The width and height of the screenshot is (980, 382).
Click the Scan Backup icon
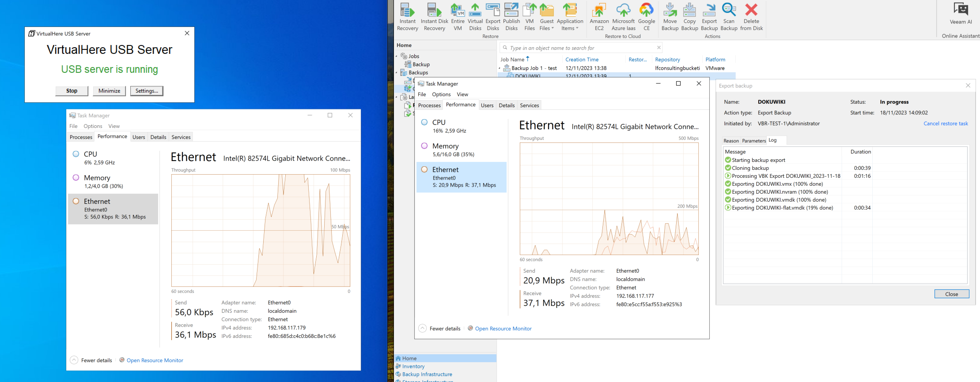pyautogui.click(x=729, y=17)
